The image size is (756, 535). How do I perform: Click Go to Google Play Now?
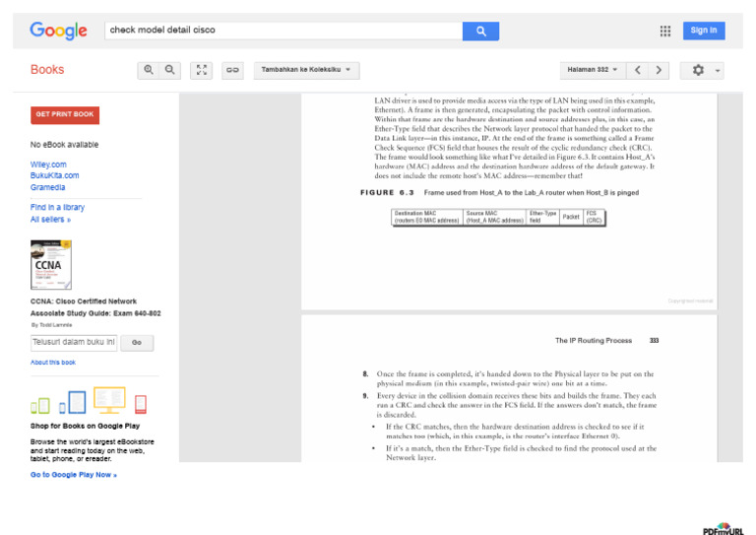click(x=73, y=475)
